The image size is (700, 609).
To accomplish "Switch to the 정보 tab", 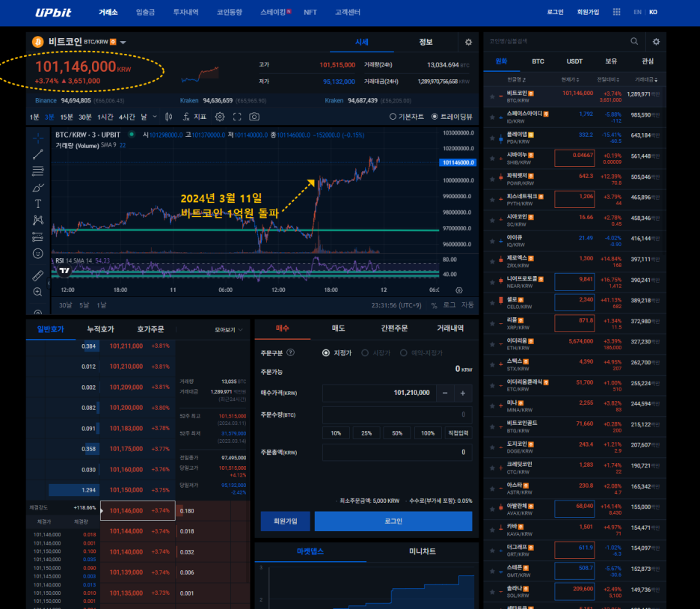I will pos(426,42).
